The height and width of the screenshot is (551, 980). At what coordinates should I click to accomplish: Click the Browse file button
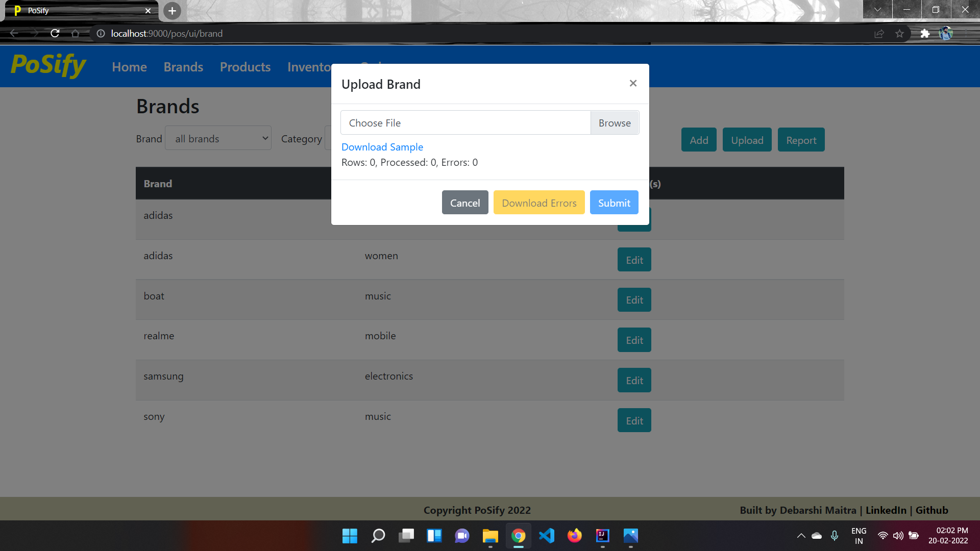pos(615,123)
